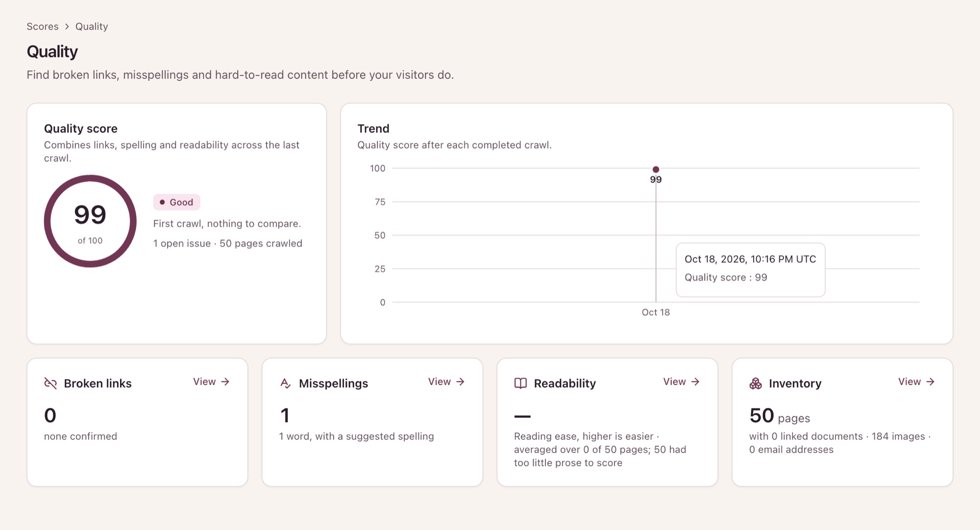Screen dimensions: 980x530
Task: Click the arrow beside Inventory View
Action: pos(931,381)
